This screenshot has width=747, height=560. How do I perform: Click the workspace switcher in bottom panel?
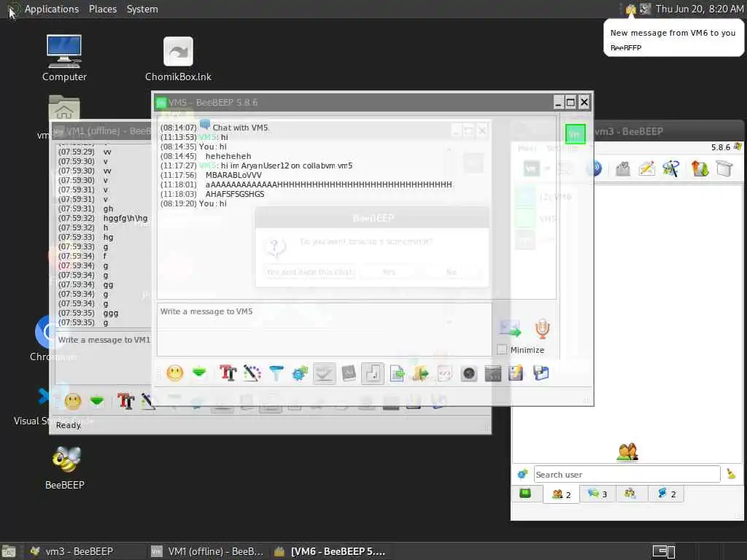point(664,551)
